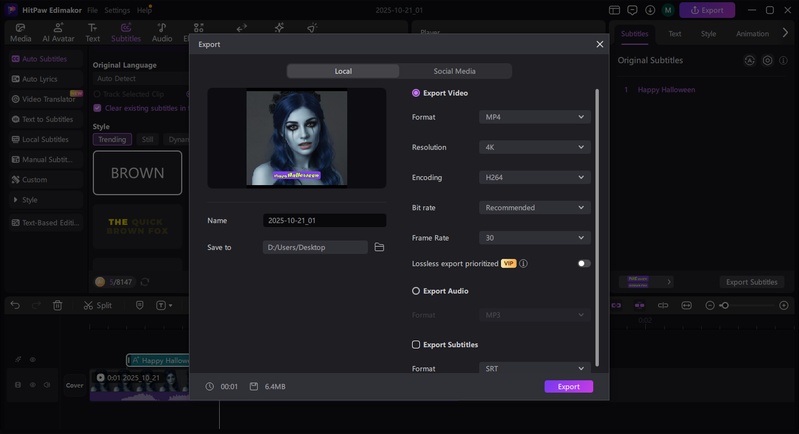
Task: Open the Media panel icon
Action: coord(20,32)
